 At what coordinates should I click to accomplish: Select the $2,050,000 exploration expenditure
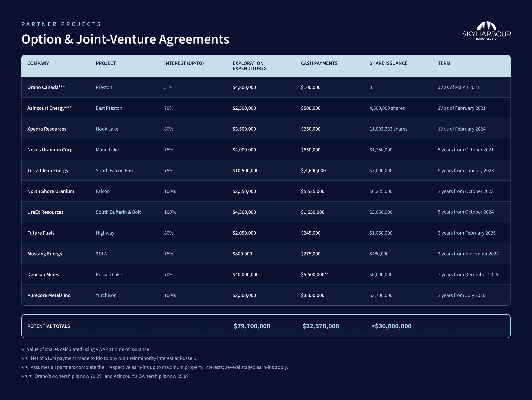coord(244,233)
